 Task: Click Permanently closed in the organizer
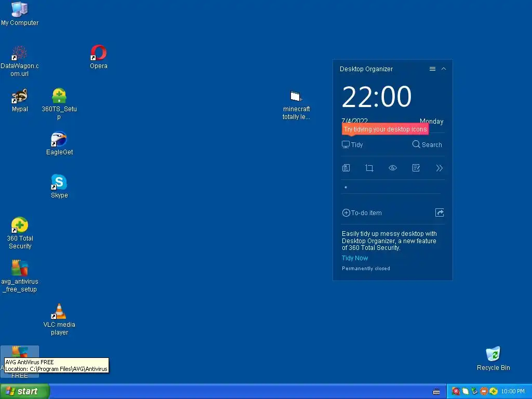click(366, 269)
